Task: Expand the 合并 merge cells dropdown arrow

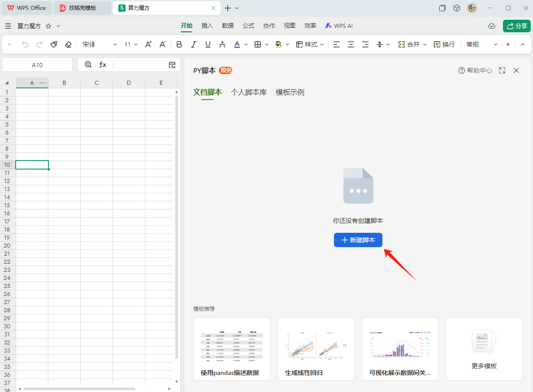Action: (425, 44)
